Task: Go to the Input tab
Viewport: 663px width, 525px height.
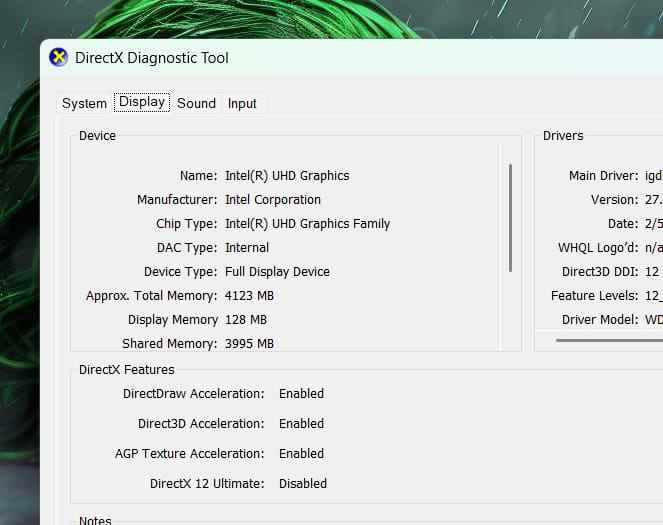Action: coord(242,103)
